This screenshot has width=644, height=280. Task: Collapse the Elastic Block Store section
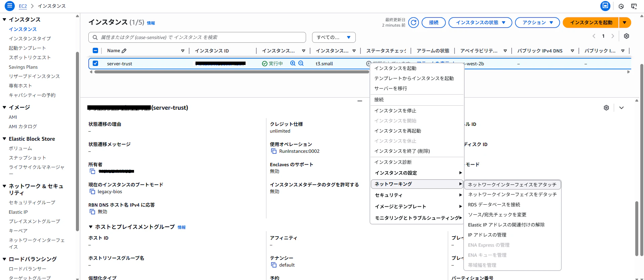point(4,139)
